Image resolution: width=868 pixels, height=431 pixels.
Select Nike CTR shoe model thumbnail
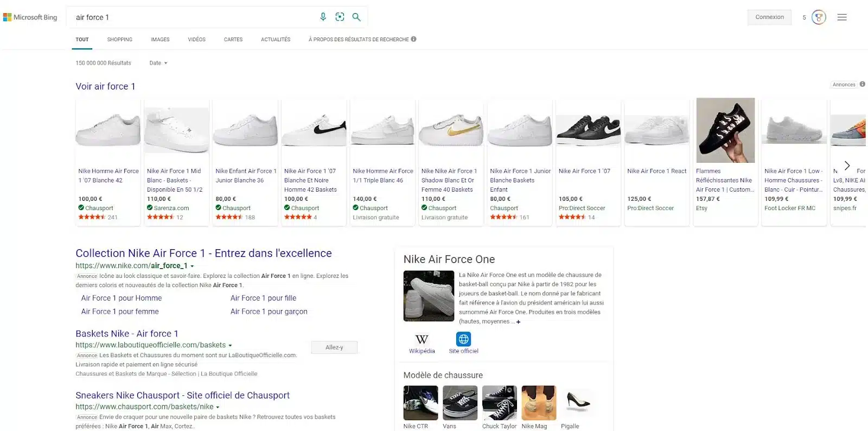tap(420, 403)
